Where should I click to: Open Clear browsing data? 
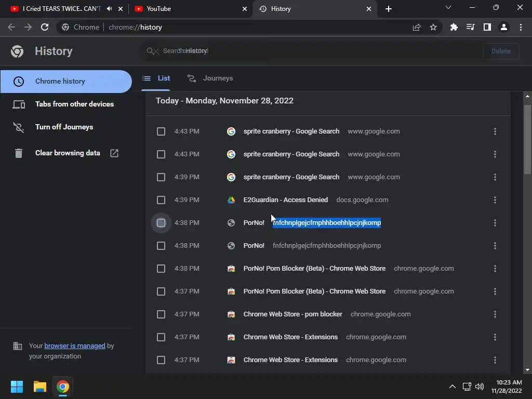66,153
